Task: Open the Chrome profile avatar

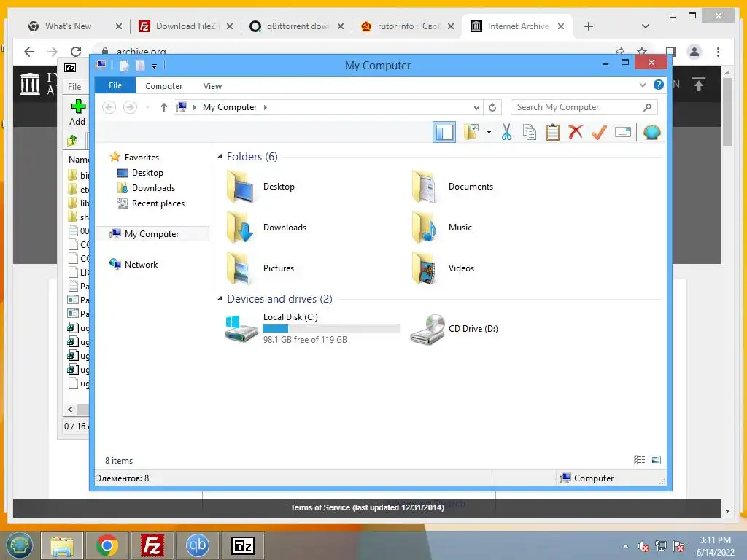Action: tap(694, 52)
